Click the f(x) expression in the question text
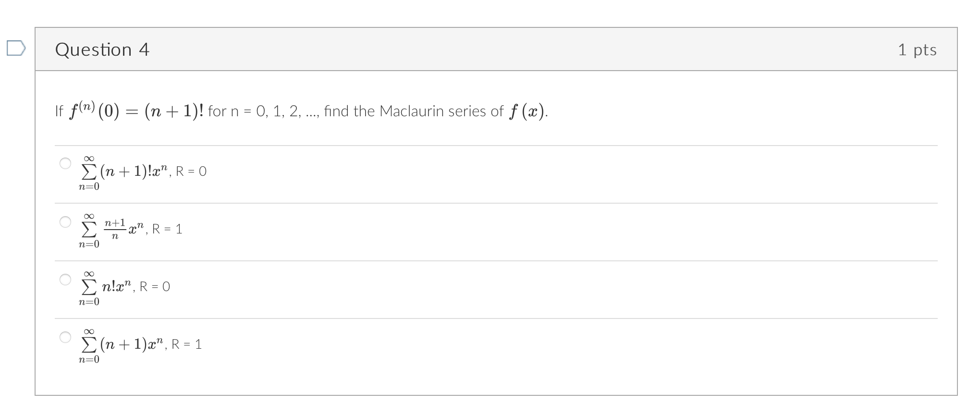 point(527,110)
